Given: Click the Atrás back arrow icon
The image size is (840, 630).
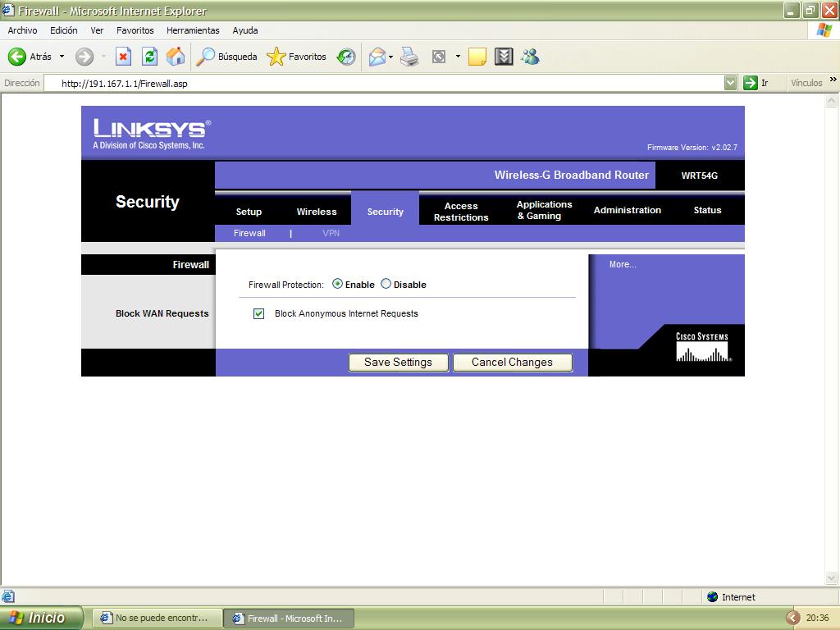Looking at the screenshot, I should (16, 57).
